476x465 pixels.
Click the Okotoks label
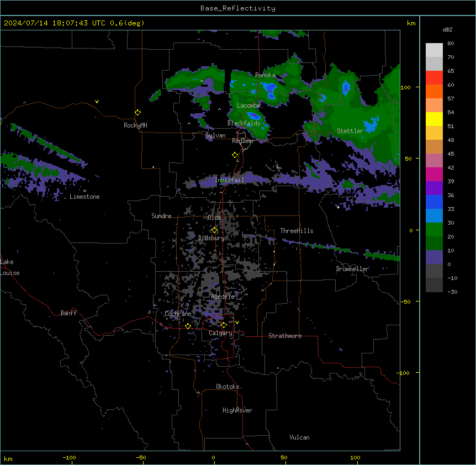228,387
